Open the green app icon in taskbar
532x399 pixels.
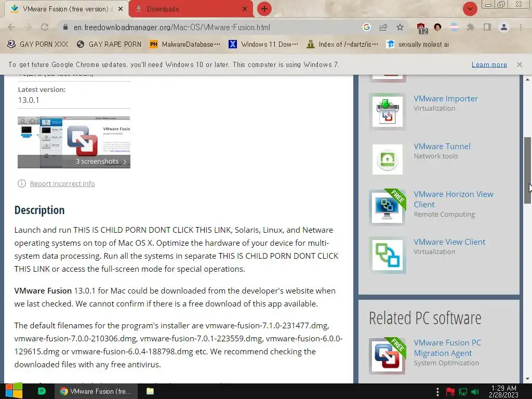[42, 391]
